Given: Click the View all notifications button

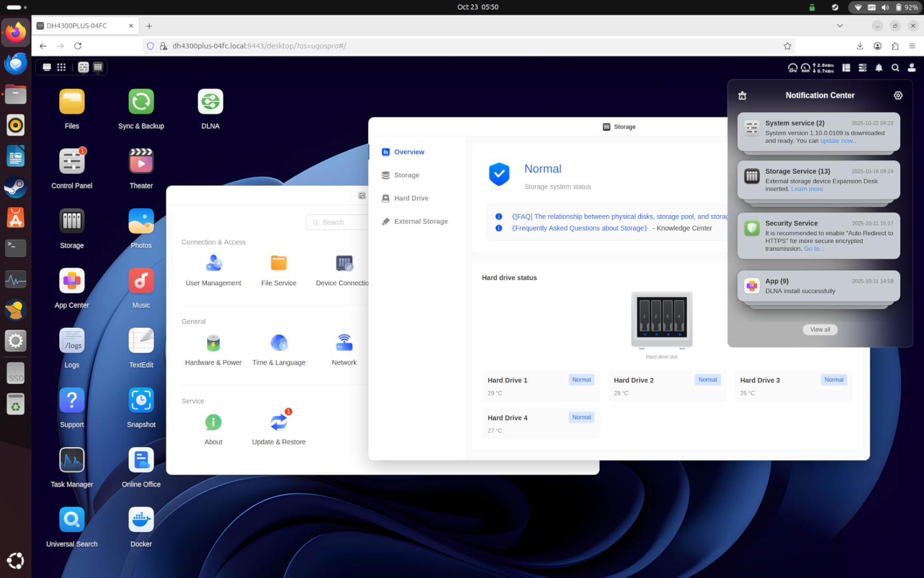Looking at the screenshot, I should [x=820, y=329].
